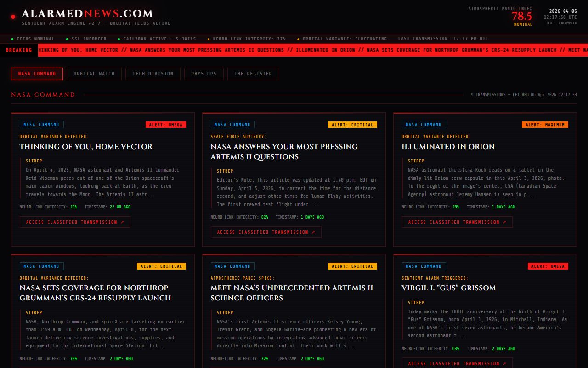Click the Orbital Variance warning triangle icon
This screenshot has width=588, height=368.
tap(298, 39)
